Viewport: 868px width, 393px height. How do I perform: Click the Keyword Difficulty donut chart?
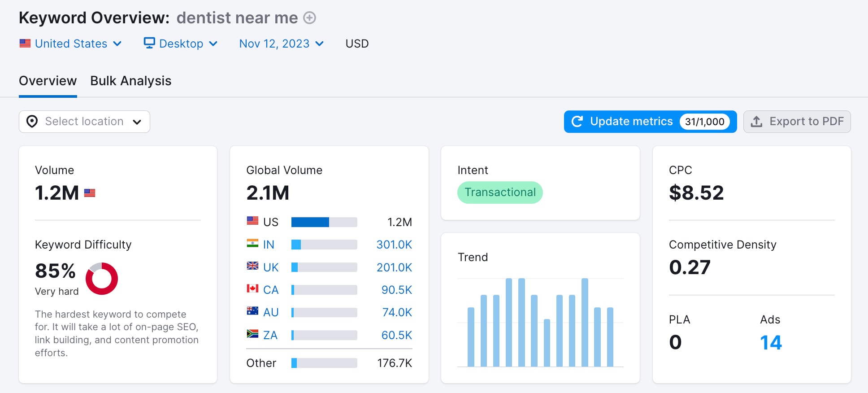coord(102,279)
